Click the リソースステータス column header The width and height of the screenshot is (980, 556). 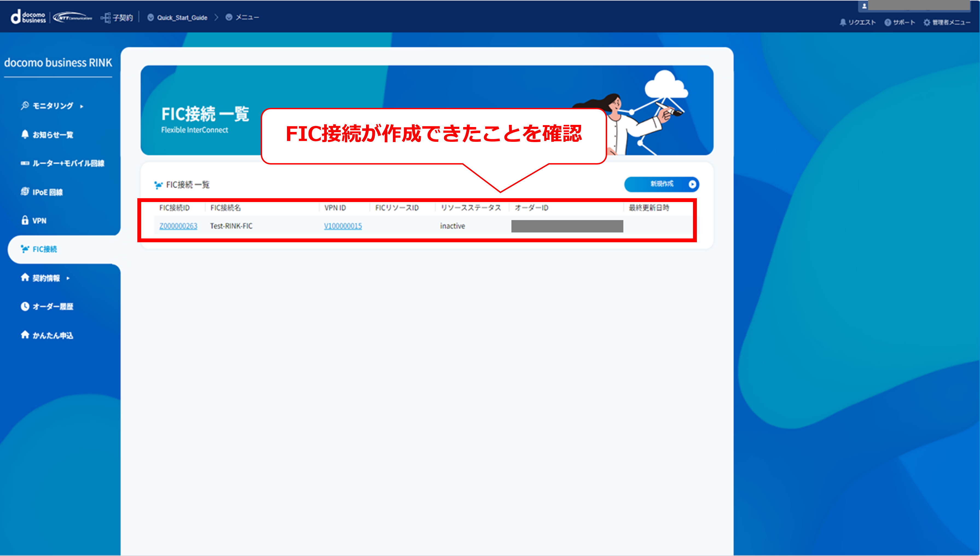(471, 208)
